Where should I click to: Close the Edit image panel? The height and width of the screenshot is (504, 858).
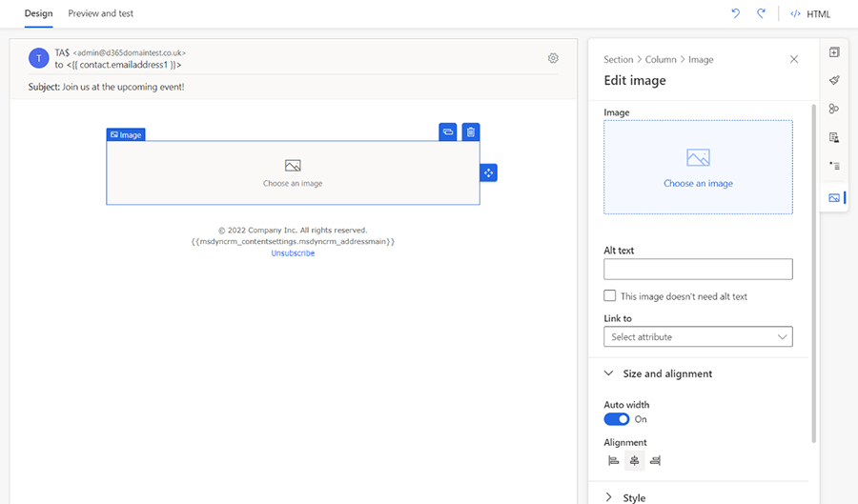(794, 59)
